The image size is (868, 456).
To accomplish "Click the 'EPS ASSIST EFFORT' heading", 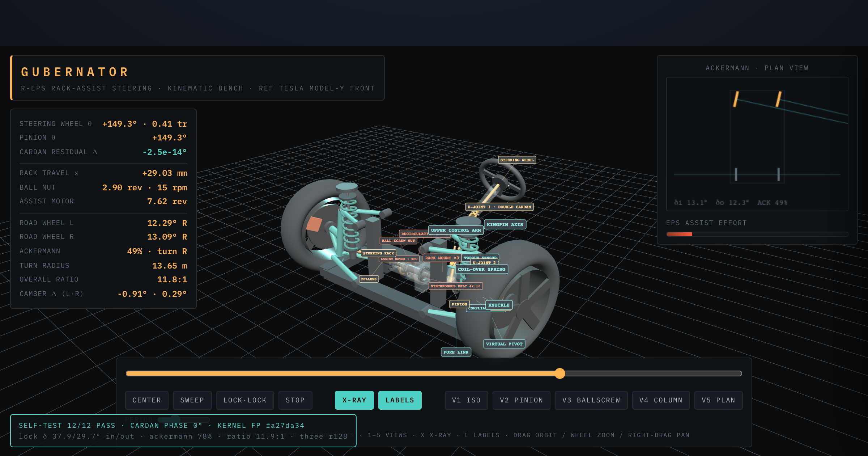I will 706,223.
